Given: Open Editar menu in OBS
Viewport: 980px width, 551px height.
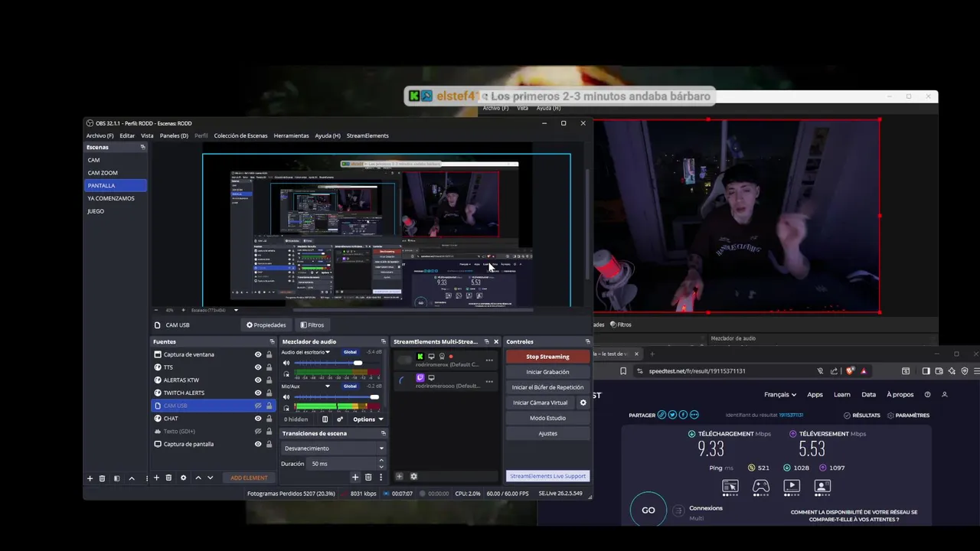Looking at the screenshot, I should (127, 135).
